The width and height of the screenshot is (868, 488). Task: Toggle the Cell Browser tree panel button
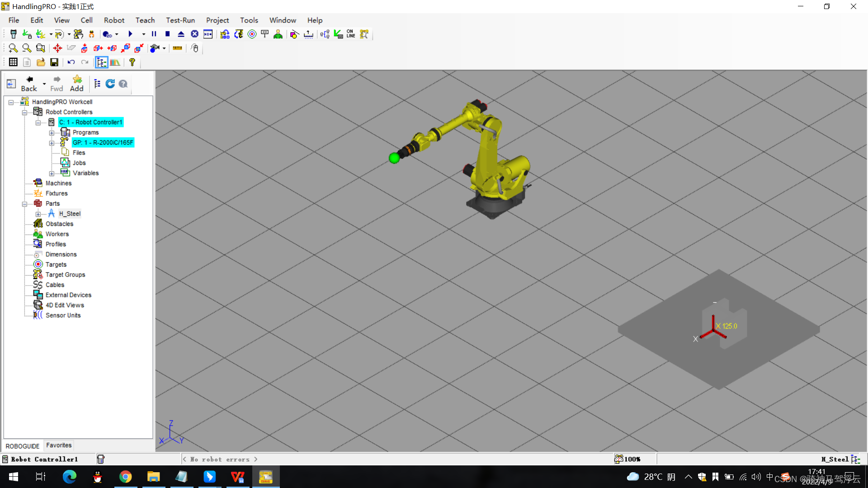tap(102, 62)
